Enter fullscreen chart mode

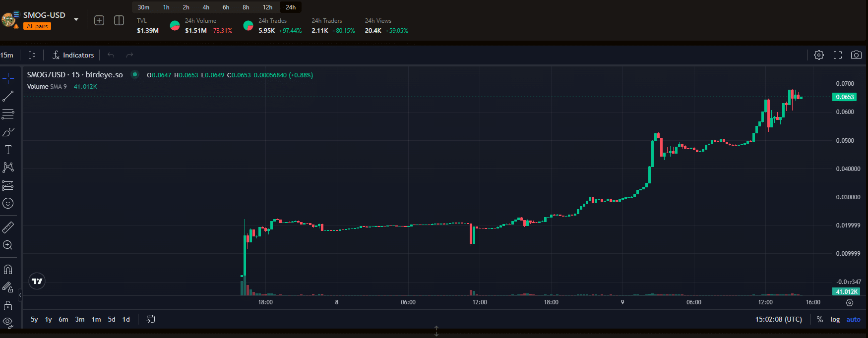(x=838, y=55)
